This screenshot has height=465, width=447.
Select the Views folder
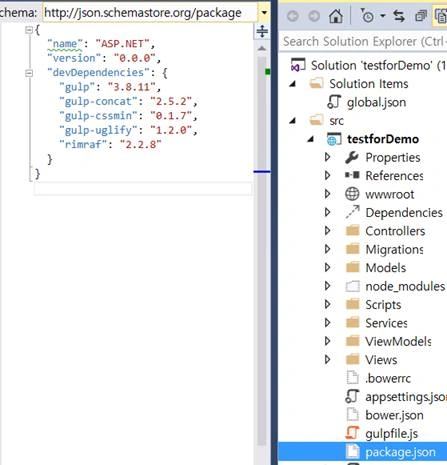click(x=381, y=360)
